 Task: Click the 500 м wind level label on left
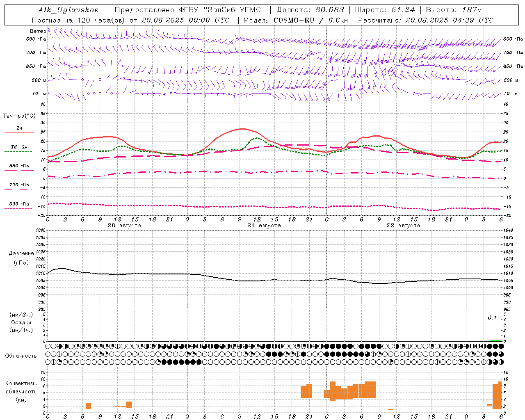(39, 80)
